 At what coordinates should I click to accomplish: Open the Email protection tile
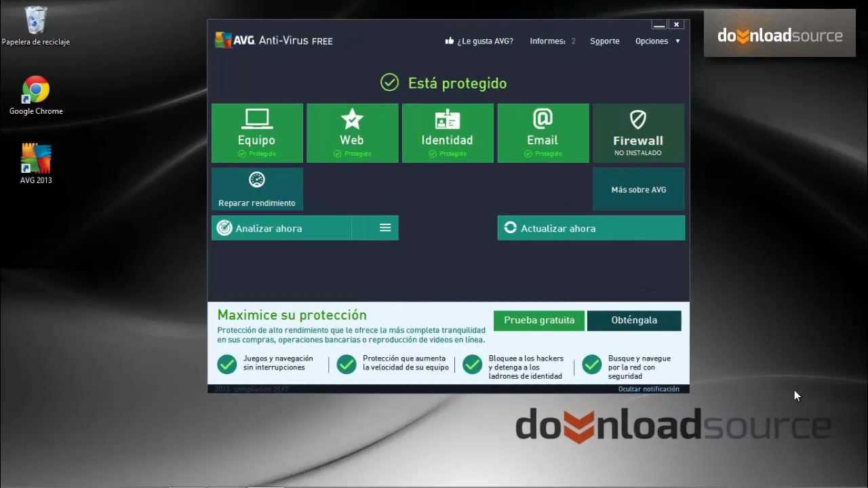[x=542, y=133]
